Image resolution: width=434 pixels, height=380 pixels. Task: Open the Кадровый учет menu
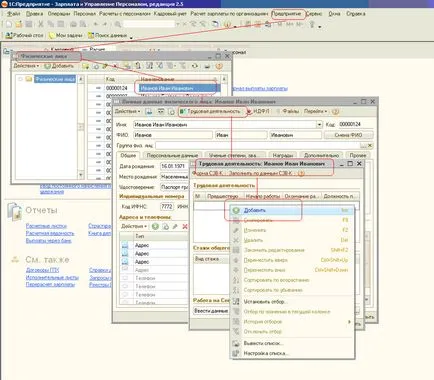click(169, 14)
